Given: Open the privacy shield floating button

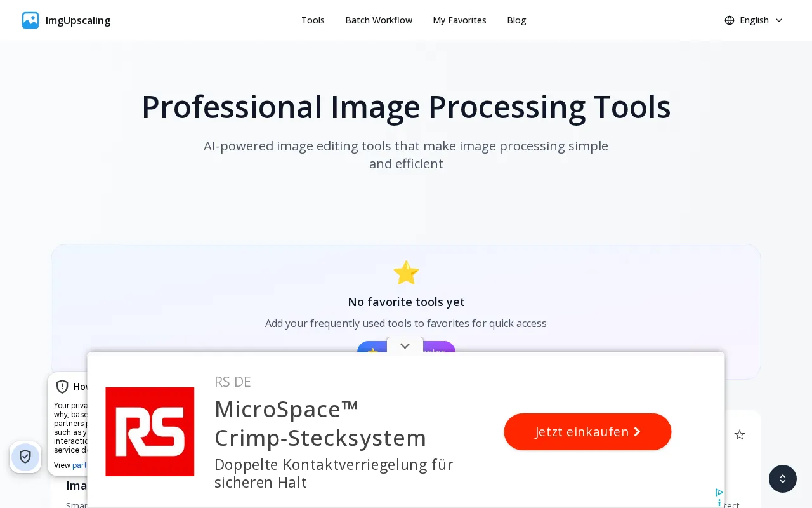Looking at the screenshot, I should 25,457.
